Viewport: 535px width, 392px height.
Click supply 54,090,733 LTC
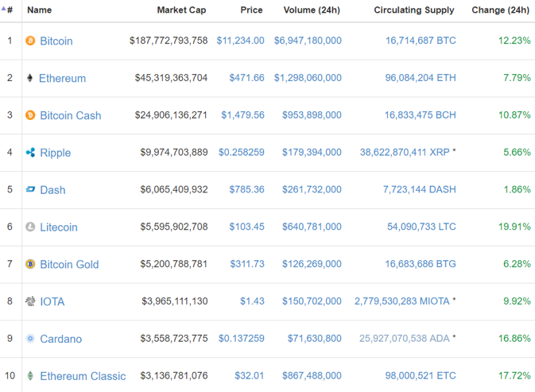click(422, 227)
